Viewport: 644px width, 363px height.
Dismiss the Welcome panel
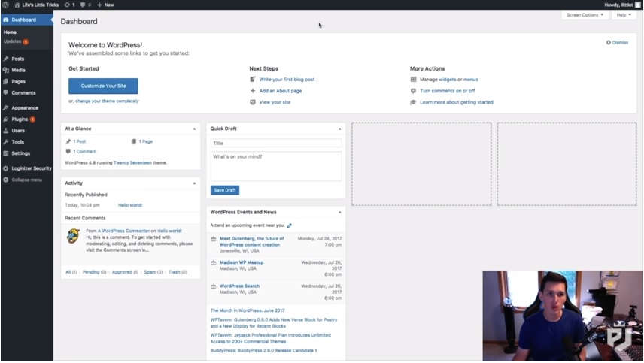[x=618, y=42]
